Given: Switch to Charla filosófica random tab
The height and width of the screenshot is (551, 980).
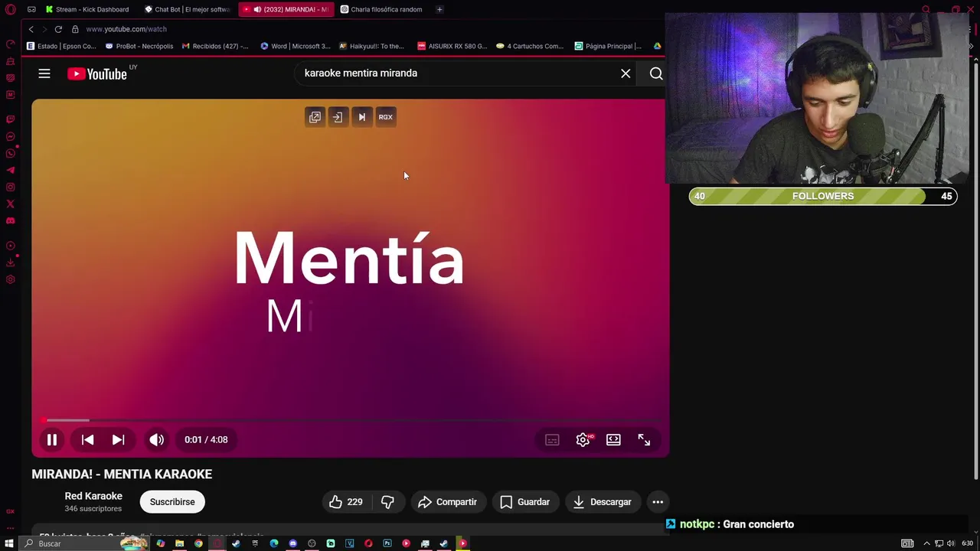Looking at the screenshot, I should pyautogui.click(x=382, y=9).
